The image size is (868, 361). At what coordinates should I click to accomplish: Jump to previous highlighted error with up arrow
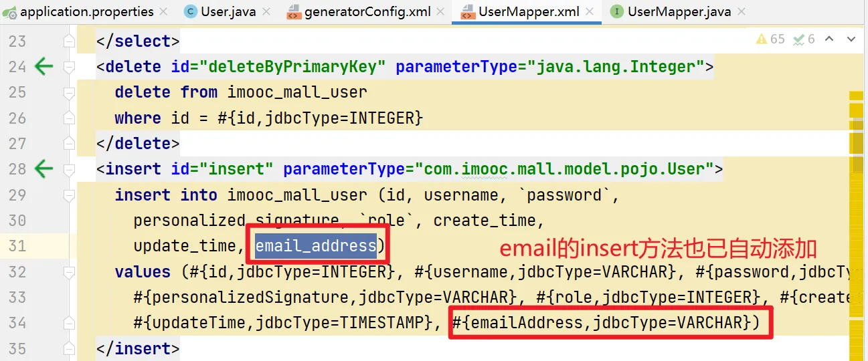pyautogui.click(x=829, y=39)
